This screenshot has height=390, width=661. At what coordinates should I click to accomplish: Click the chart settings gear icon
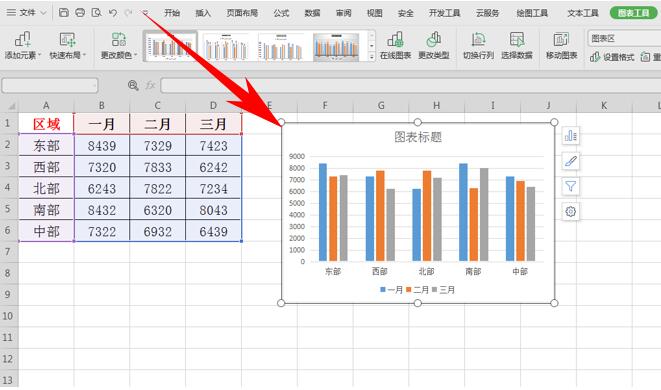571,212
